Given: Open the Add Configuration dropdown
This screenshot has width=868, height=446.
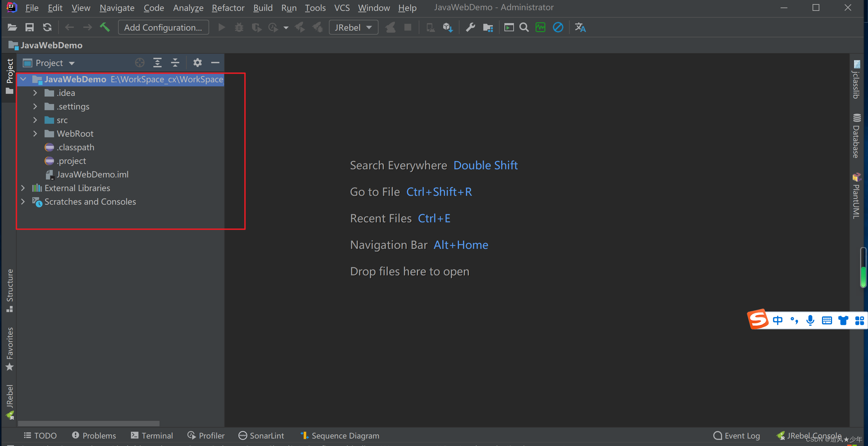Looking at the screenshot, I should click(x=163, y=27).
